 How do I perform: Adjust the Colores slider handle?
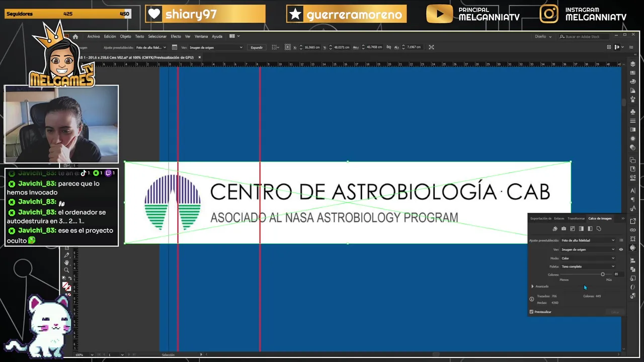pyautogui.click(x=603, y=275)
